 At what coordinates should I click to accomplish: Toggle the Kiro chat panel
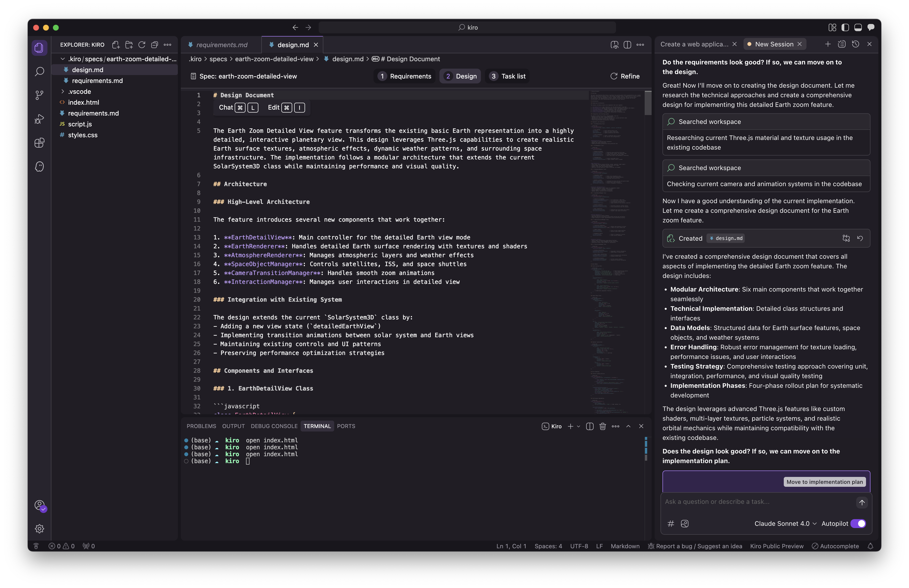pos(871,27)
